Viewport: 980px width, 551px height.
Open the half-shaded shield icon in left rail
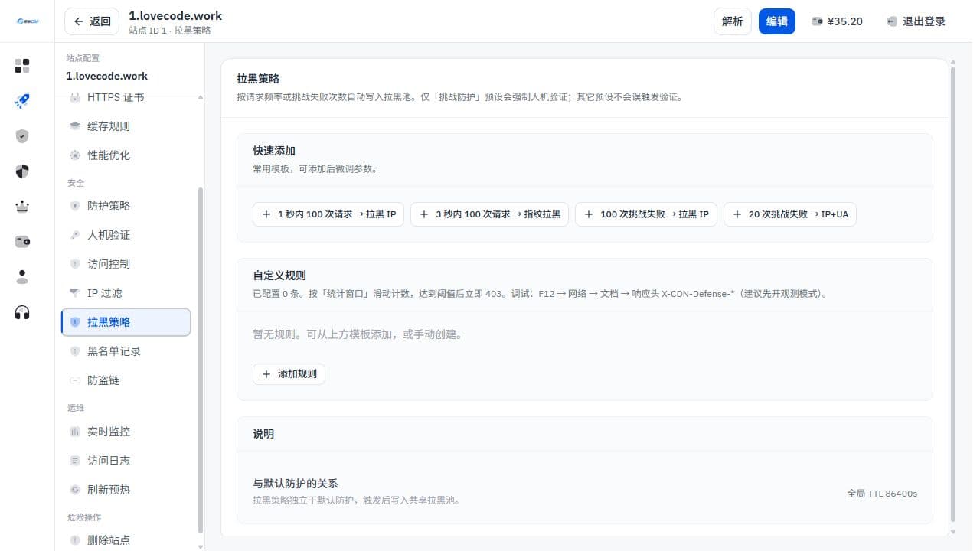click(x=22, y=171)
